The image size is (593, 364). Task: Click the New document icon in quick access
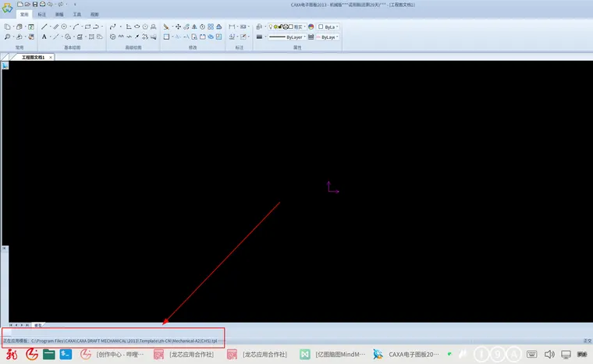20,4
